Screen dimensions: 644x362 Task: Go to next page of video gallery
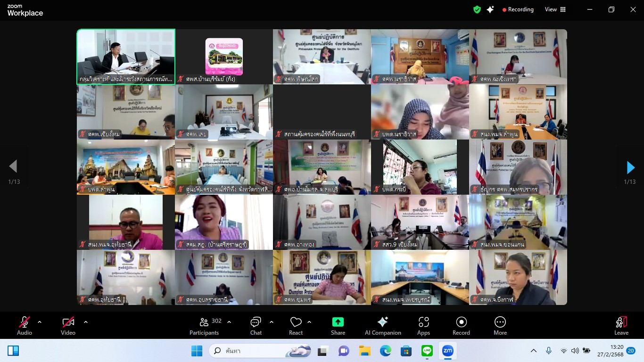[x=630, y=167]
